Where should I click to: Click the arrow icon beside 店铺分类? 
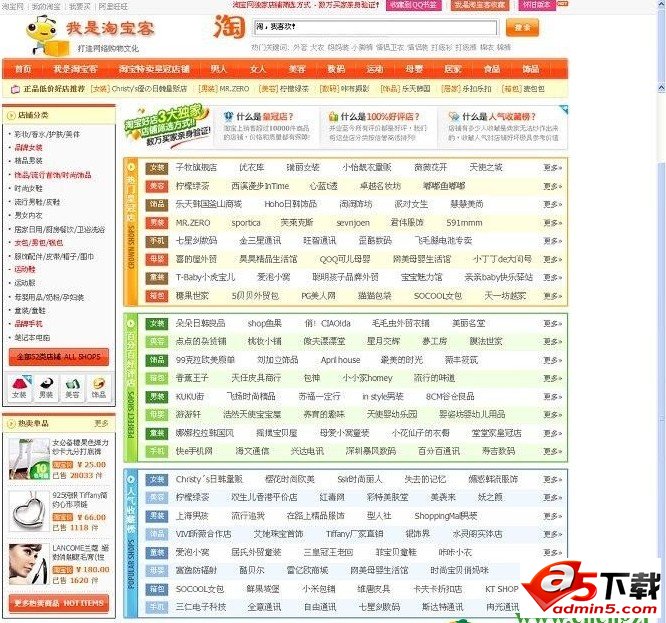tap(11, 116)
